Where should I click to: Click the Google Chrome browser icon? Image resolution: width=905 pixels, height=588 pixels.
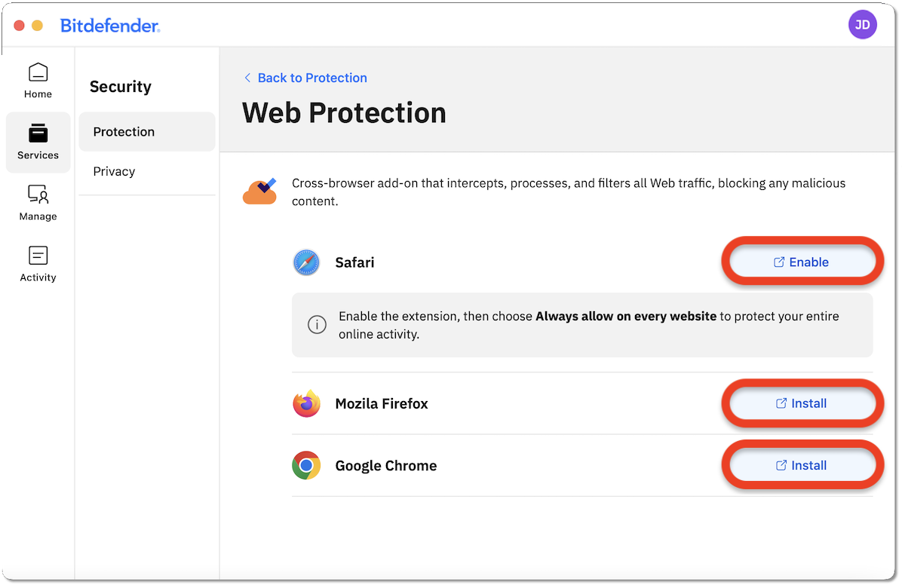coord(306,465)
